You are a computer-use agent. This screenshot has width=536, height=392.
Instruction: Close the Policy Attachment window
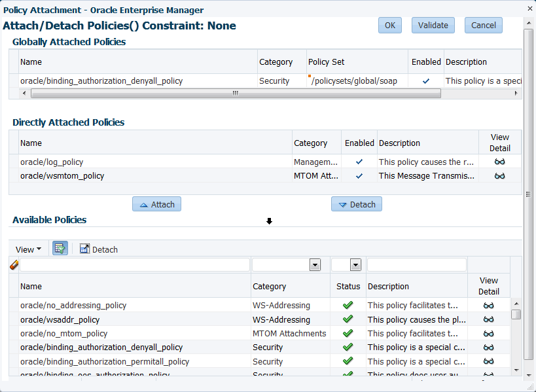(530, 9)
